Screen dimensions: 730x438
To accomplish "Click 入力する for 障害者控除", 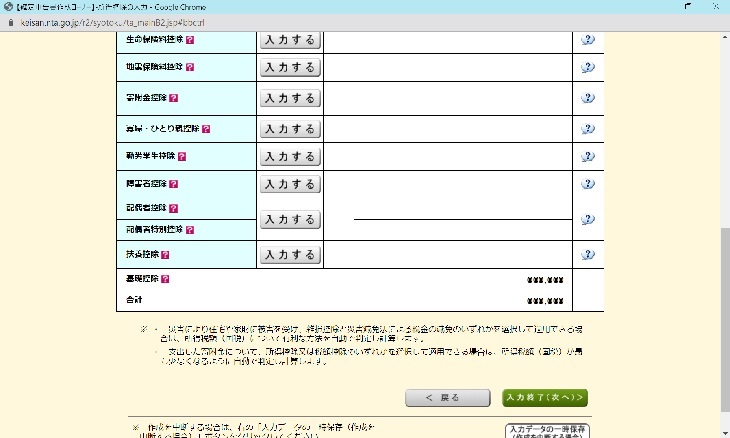I will [x=290, y=184].
